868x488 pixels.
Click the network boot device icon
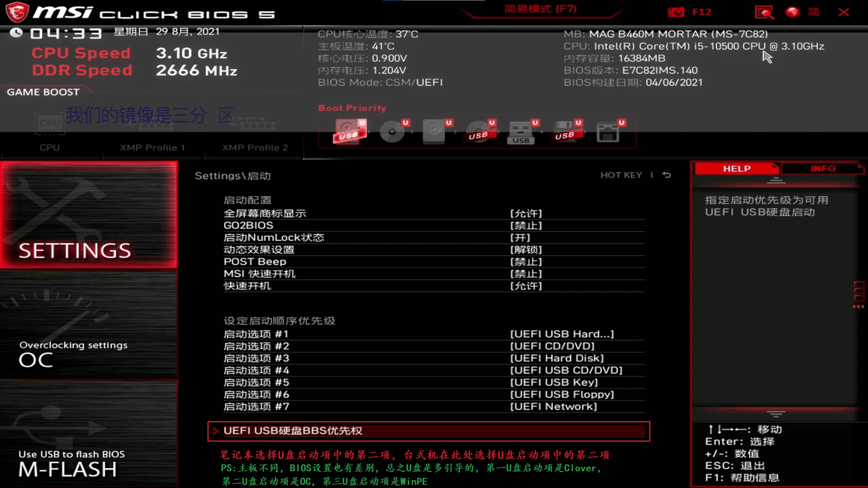[608, 131]
